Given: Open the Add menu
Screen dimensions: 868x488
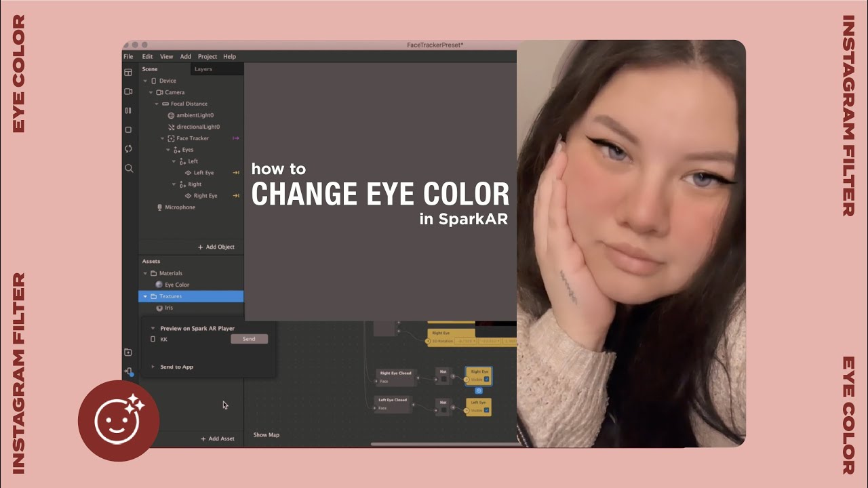Looking at the screenshot, I should (x=185, y=56).
